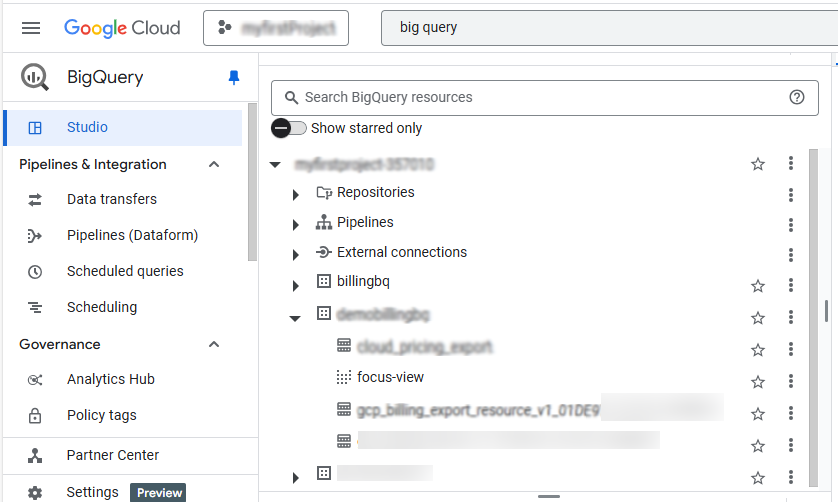The height and width of the screenshot is (502, 838).
Task: Open the Google Cloud hamburger navigation menu
Action: [31, 28]
